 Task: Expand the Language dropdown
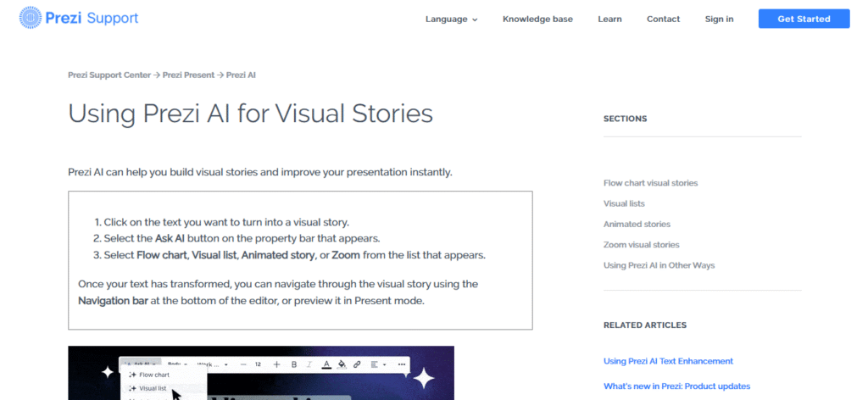(x=451, y=19)
